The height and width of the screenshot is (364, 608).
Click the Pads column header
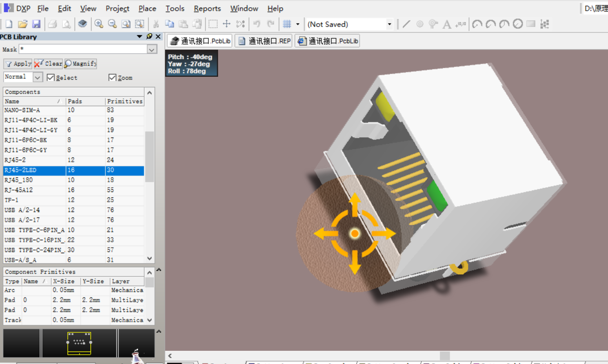pos(86,101)
